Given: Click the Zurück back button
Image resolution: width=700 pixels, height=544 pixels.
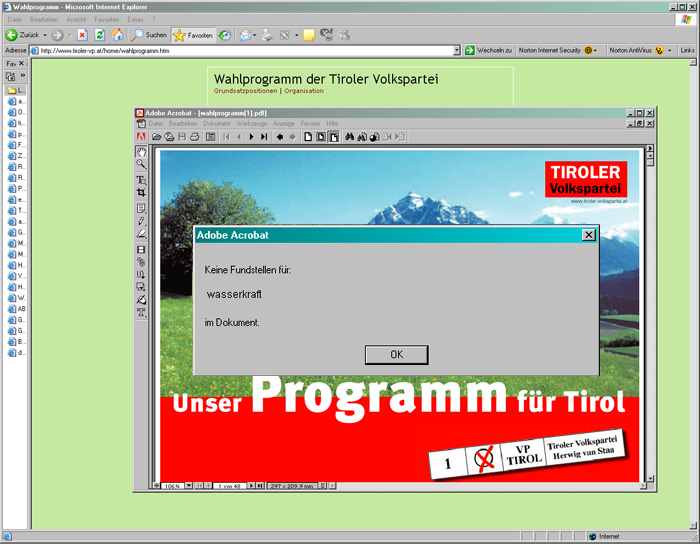Looking at the screenshot, I should (22, 35).
